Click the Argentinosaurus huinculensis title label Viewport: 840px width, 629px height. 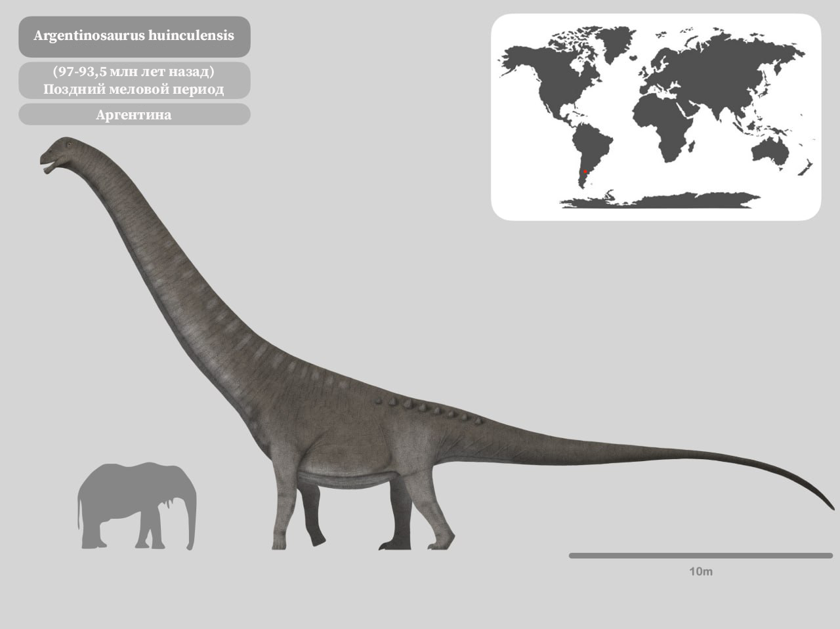(134, 35)
